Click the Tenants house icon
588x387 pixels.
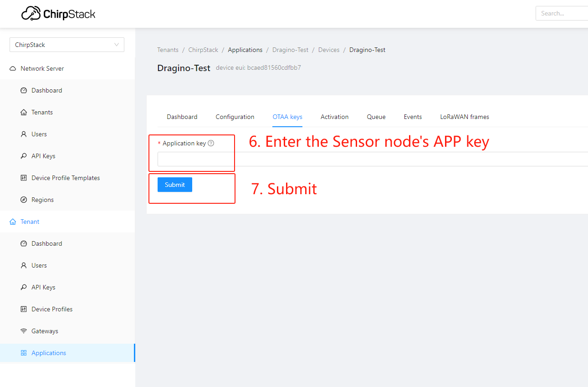(24, 112)
